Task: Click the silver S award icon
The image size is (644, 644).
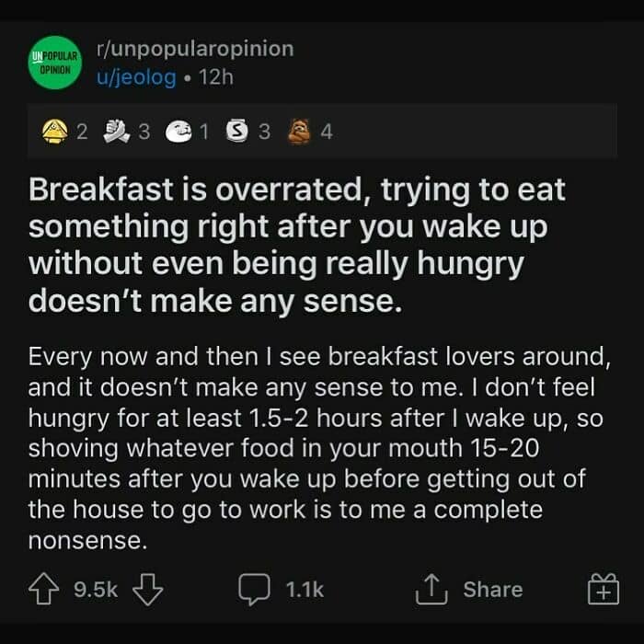Action: tap(237, 132)
